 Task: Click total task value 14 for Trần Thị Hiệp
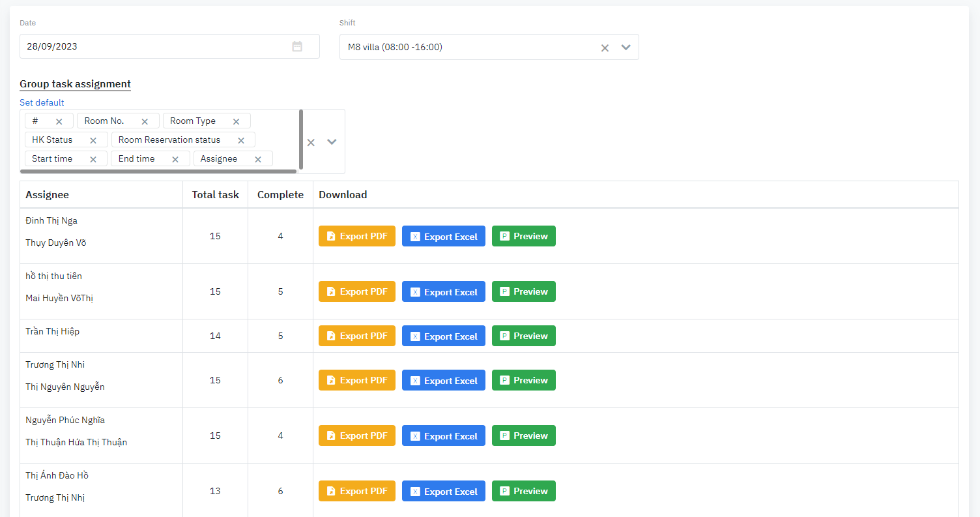(216, 336)
